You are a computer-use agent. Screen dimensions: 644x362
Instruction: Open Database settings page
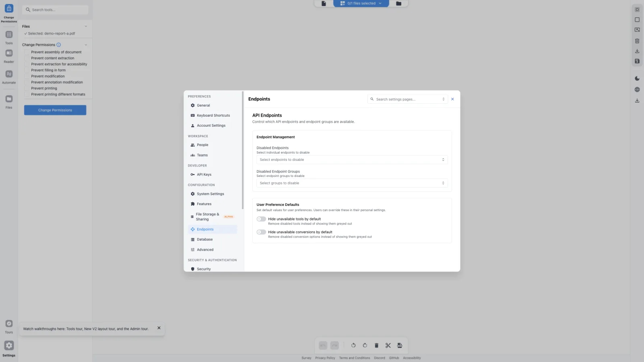(213, 239)
